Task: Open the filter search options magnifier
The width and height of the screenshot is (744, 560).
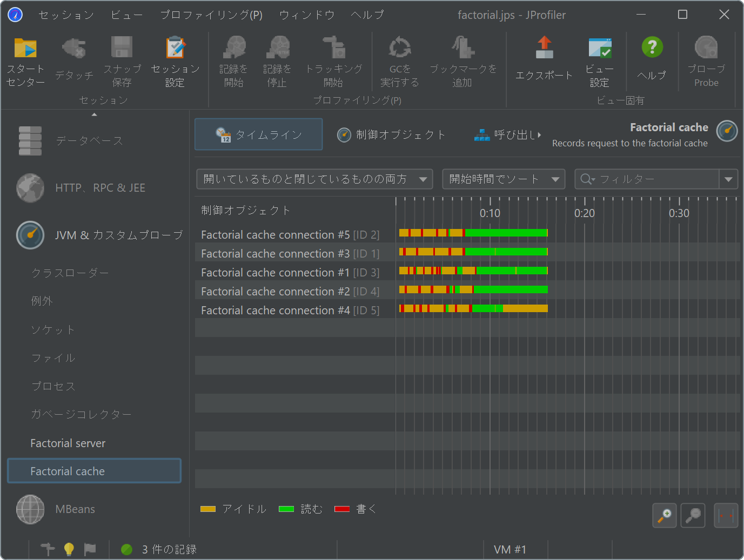Action: (587, 179)
